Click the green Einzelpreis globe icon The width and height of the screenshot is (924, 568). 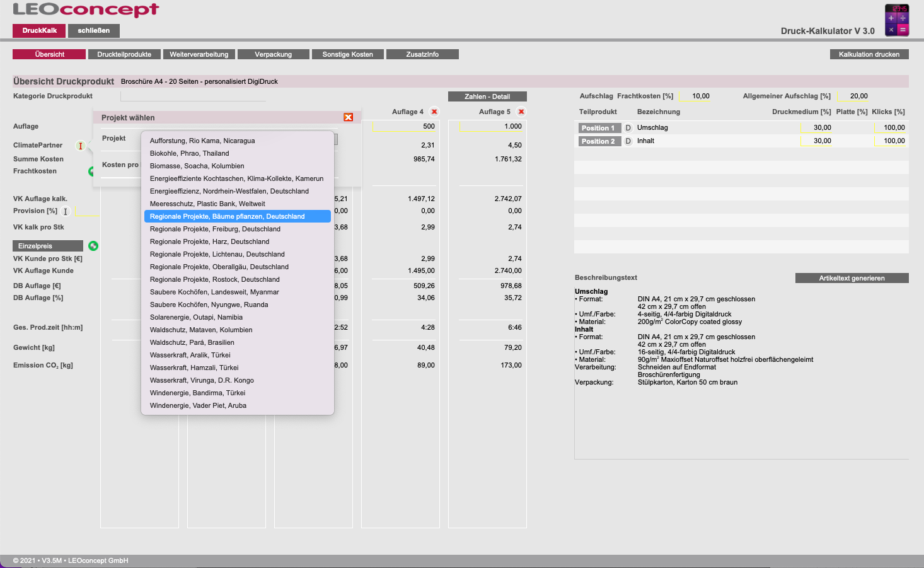[93, 246]
